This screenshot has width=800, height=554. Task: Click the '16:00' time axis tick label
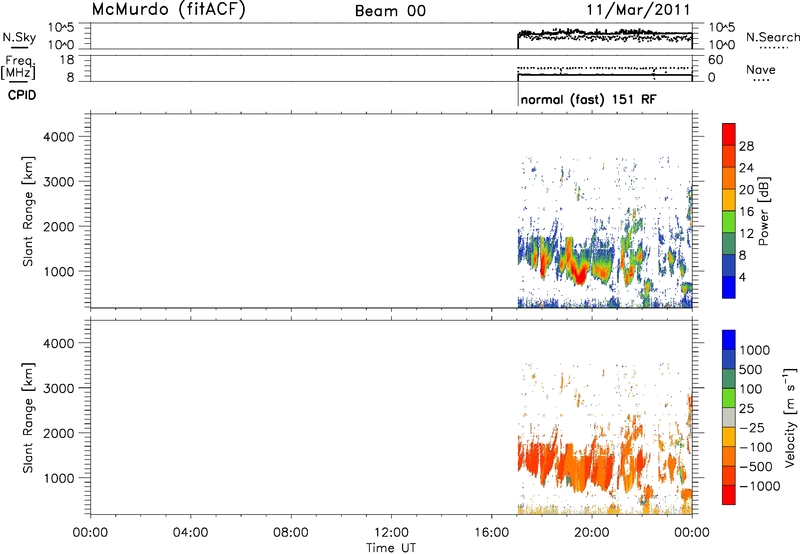pos(491,533)
